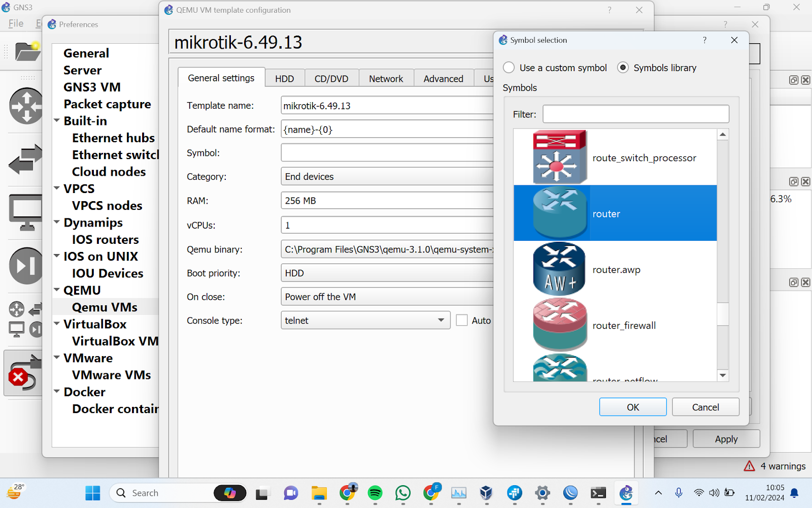
Task: Click help button in Symbol selection dialog
Action: (704, 40)
